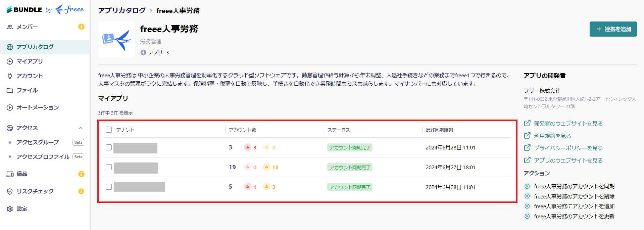
Task: Click the freee人事労務 app logo thumbnail
Action: 116,40
